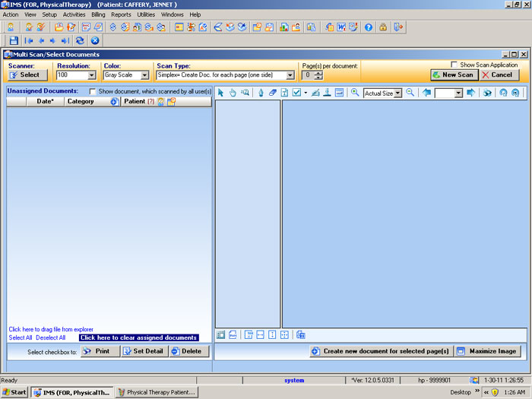Click the Save floppy disk icon

14,41
